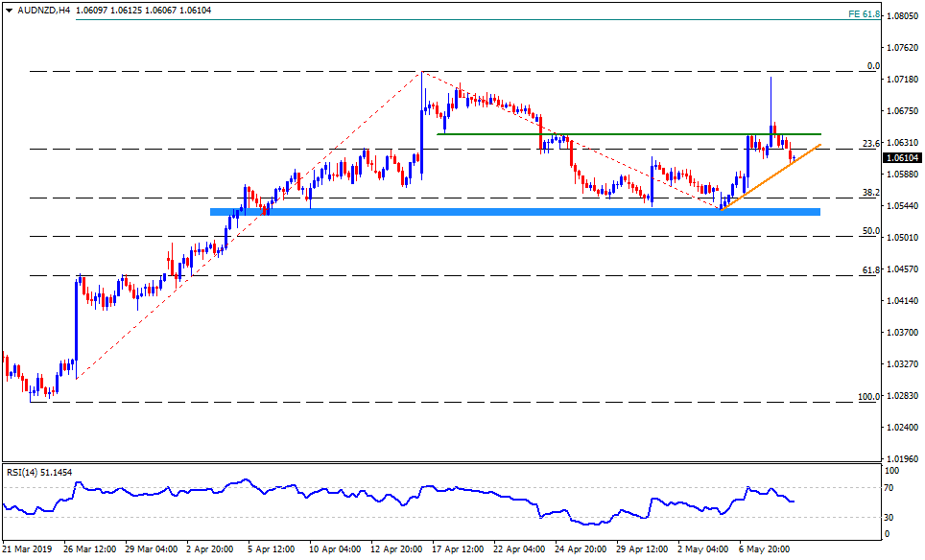
Task: Click the current price label 1.06104
Action: pos(903,158)
